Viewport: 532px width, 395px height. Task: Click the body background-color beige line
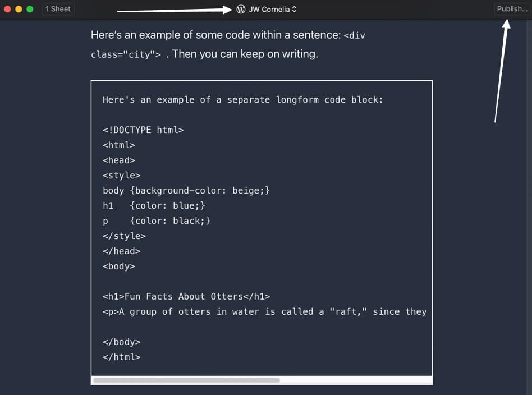pos(186,191)
